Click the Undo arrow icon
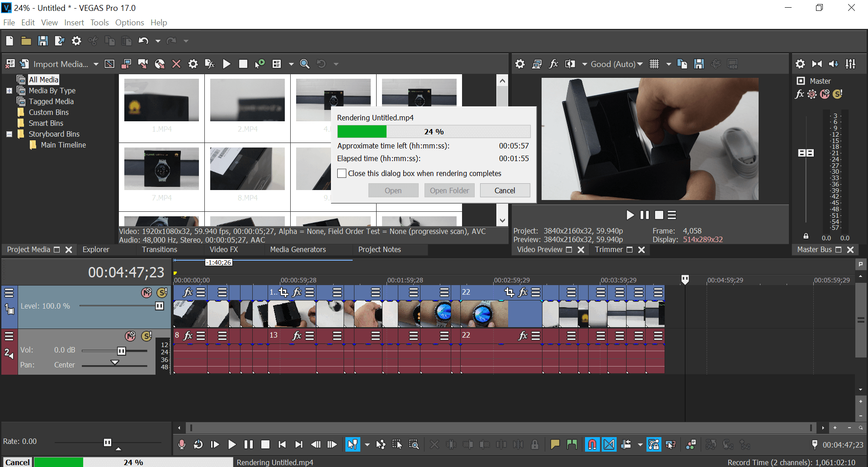Screen dimensions: 868x467 click(x=143, y=41)
